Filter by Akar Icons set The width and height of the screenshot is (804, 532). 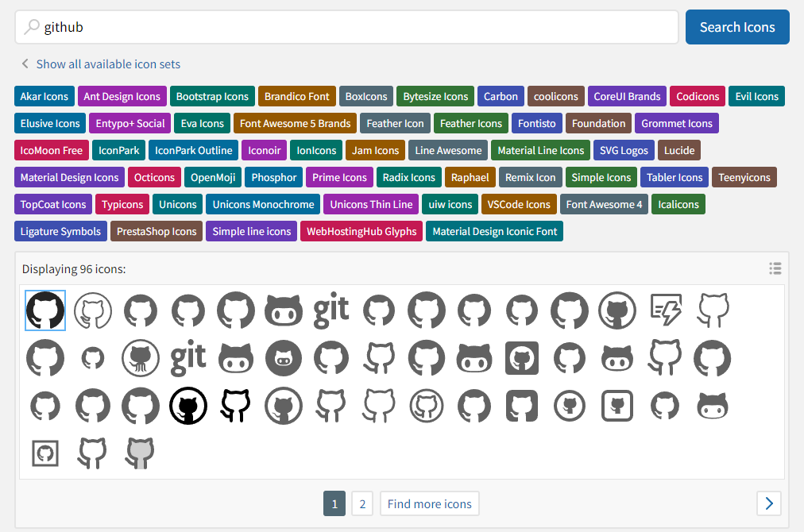(x=44, y=96)
